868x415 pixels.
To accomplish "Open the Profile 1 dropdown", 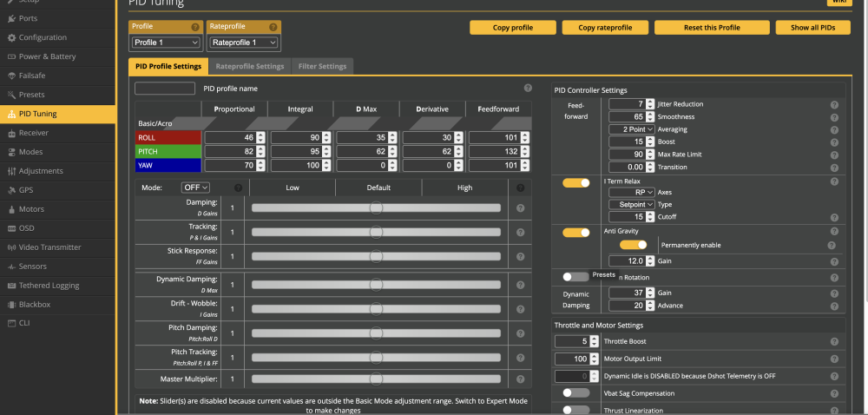I will click(x=166, y=43).
